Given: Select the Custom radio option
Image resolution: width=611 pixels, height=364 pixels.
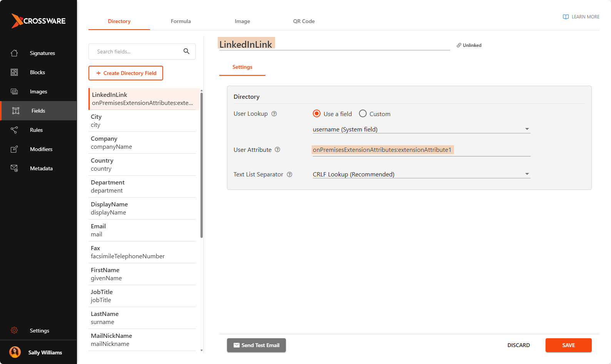Looking at the screenshot, I should (363, 114).
